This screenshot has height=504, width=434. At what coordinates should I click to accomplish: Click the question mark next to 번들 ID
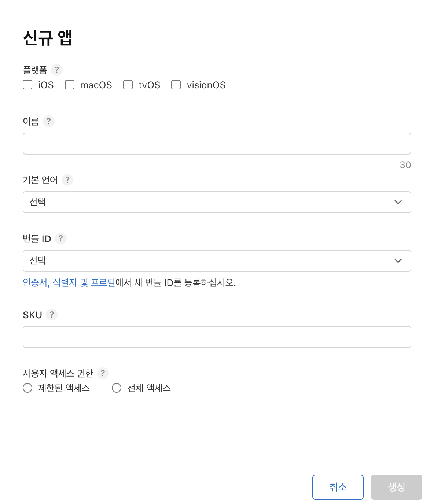click(x=61, y=238)
